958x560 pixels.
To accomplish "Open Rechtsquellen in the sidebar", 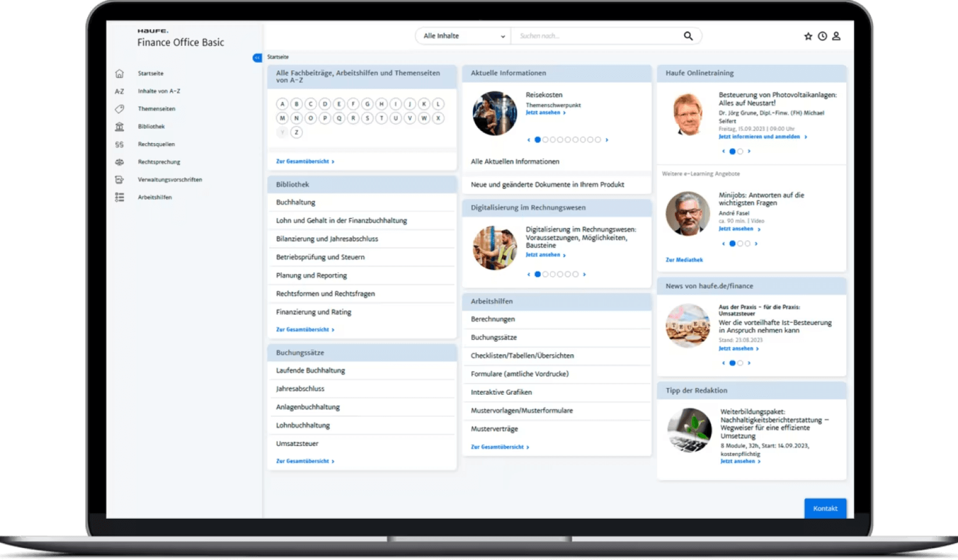I will coord(156,144).
